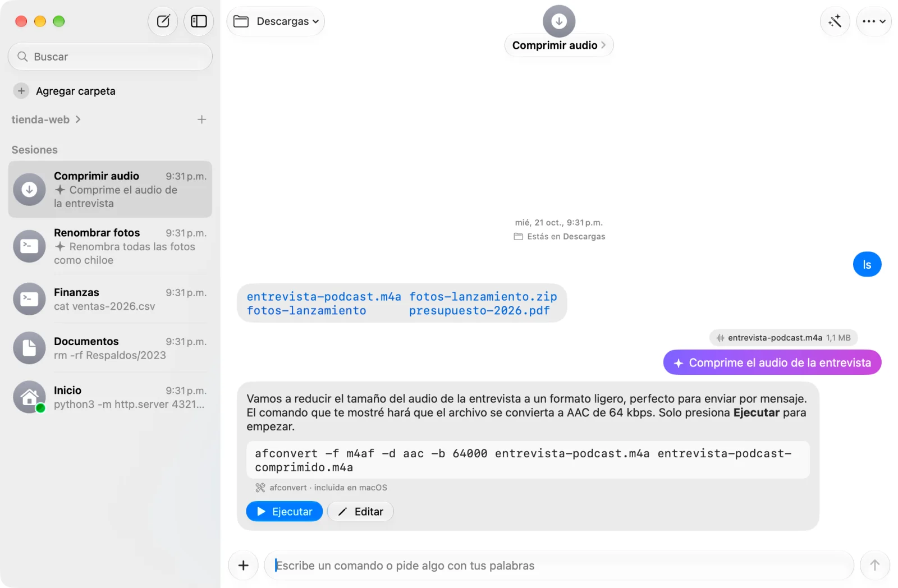Start a new session with compose icon
This screenshot has height=588, width=898.
click(x=163, y=21)
